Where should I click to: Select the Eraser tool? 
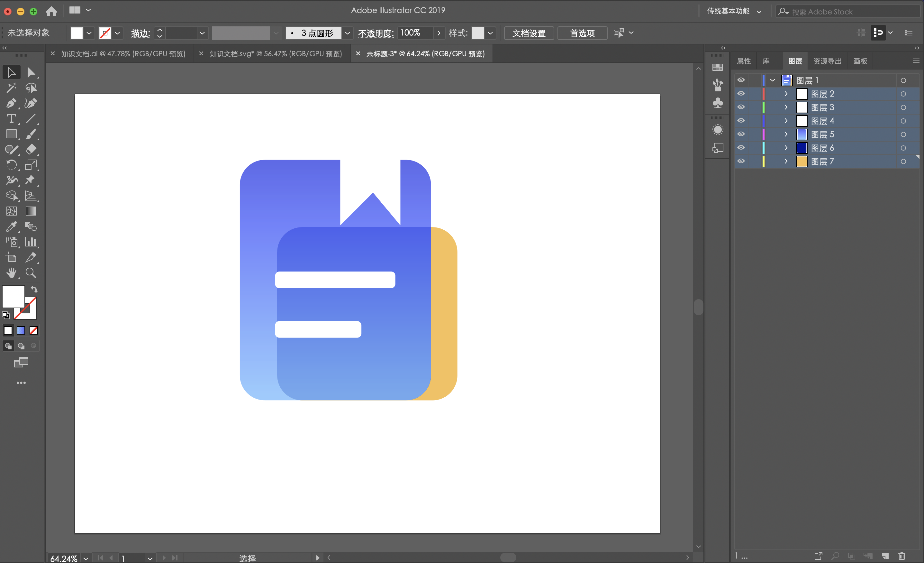pos(31,149)
